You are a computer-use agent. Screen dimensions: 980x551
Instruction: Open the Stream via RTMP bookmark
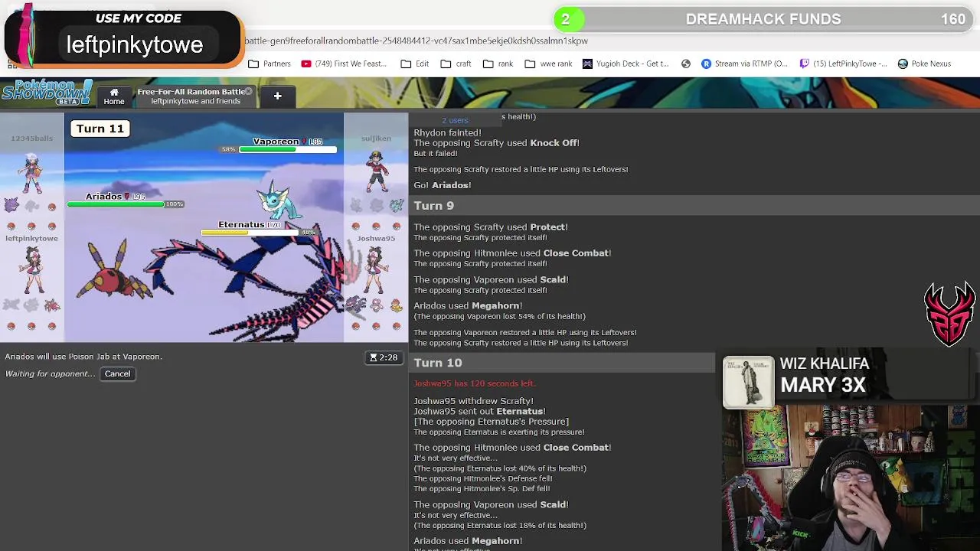tap(744, 64)
